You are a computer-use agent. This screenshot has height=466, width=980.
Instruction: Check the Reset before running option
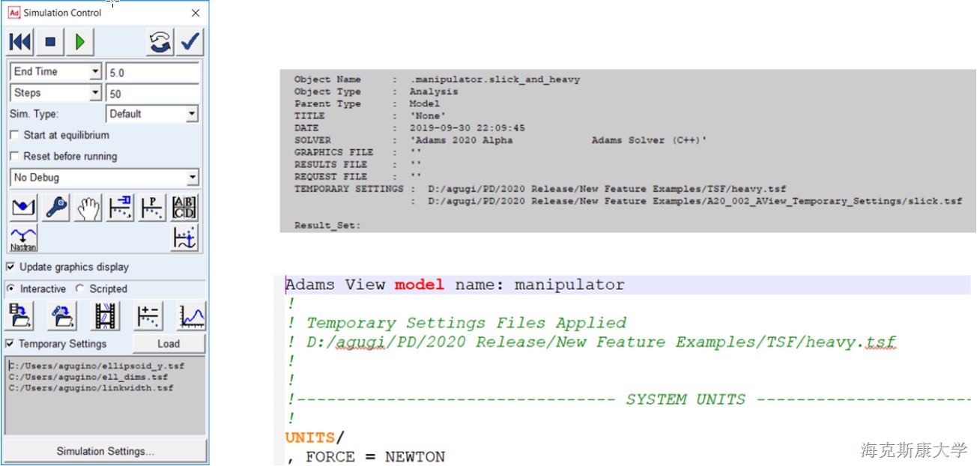[14, 157]
